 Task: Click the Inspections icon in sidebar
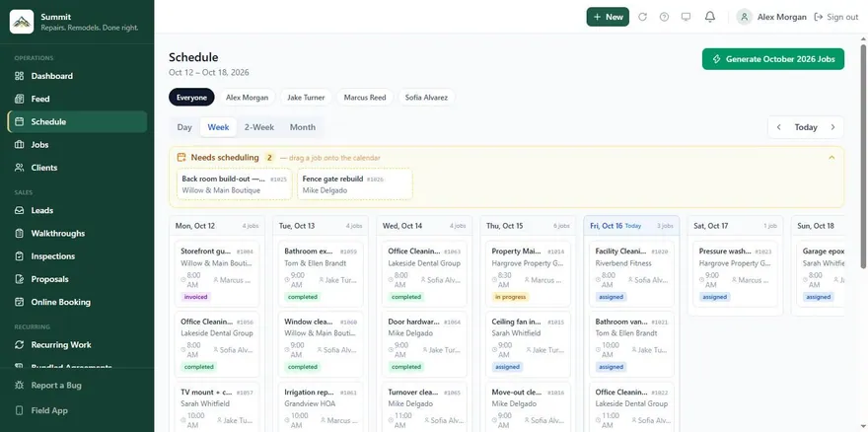pyautogui.click(x=20, y=255)
